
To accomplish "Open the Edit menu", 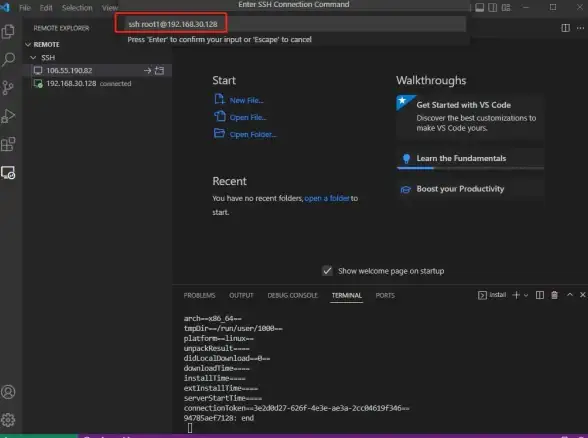I will [46, 8].
